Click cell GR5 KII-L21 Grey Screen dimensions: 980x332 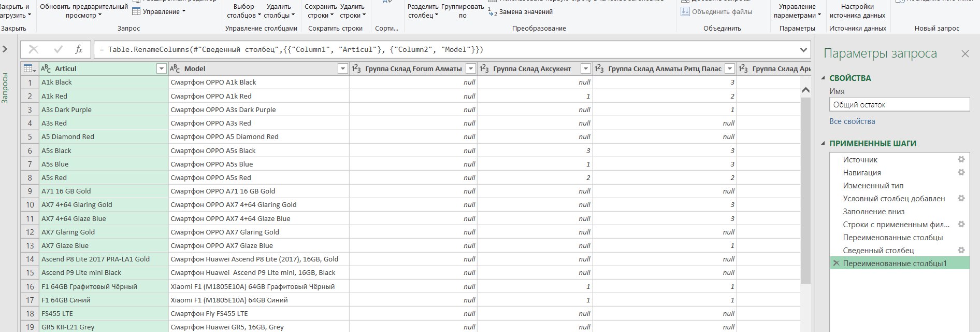104,327
